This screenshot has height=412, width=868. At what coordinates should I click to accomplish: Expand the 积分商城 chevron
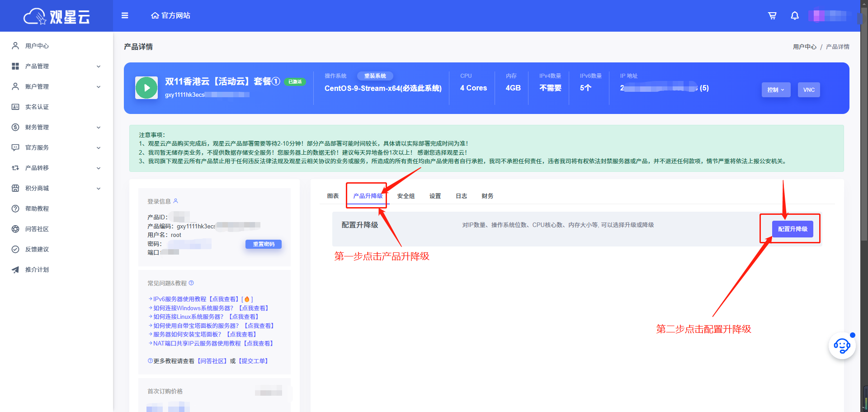tap(99, 189)
